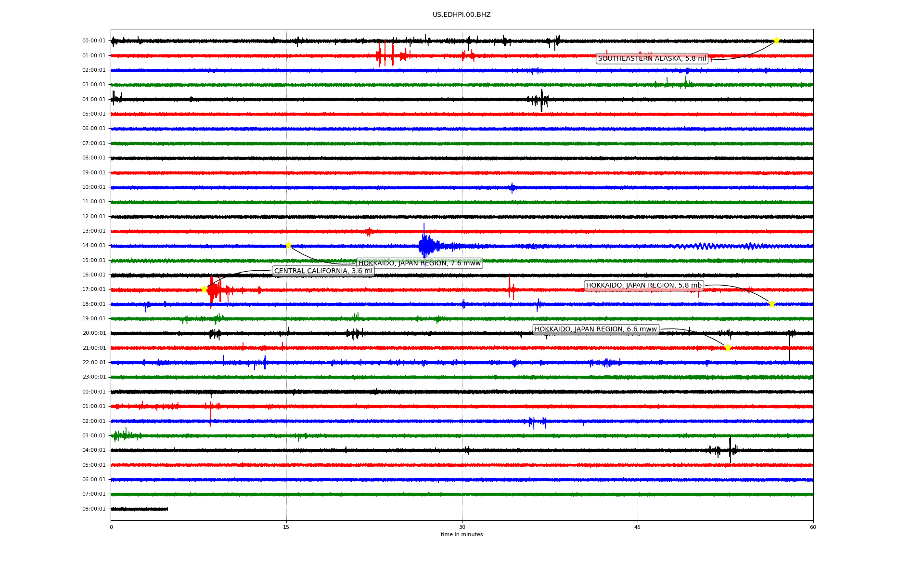Click the 45 minute axis tick label
Screen dimensions: 924x578
pyautogui.click(x=638, y=527)
